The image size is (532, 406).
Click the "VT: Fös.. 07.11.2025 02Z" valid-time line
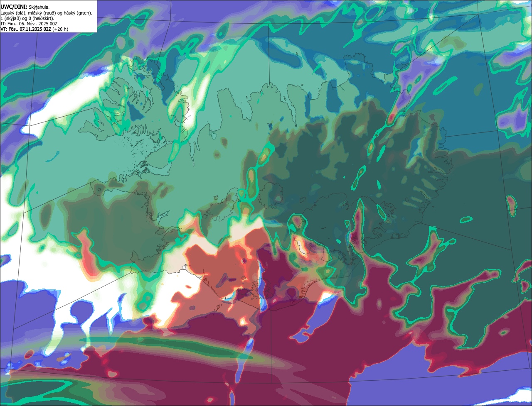[x=34, y=29]
